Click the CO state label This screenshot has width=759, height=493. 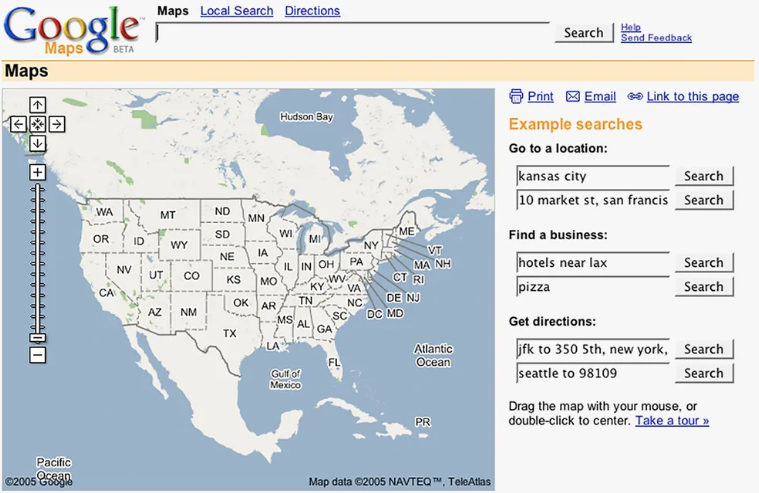(x=191, y=276)
